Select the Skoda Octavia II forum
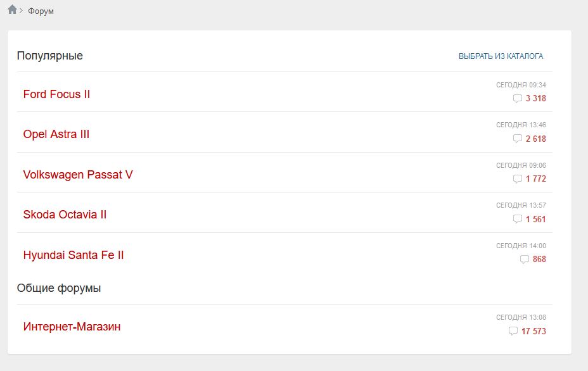 65,215
